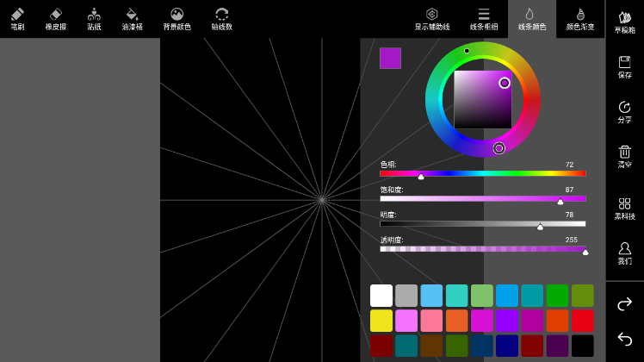Open 背景颜色 background color settings
The width and height of the screenshot is (644, 362).
click(x=177, y=19)
